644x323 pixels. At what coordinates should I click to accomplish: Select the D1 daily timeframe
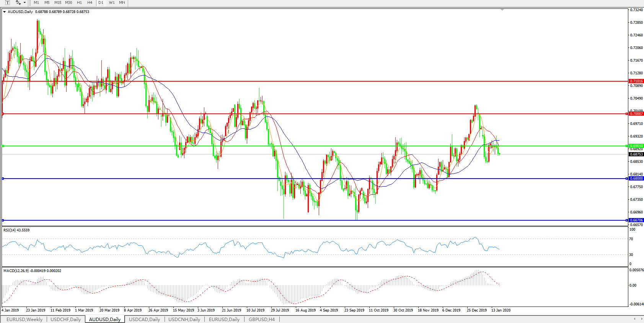pyautogui.click(x=101, y=3)
